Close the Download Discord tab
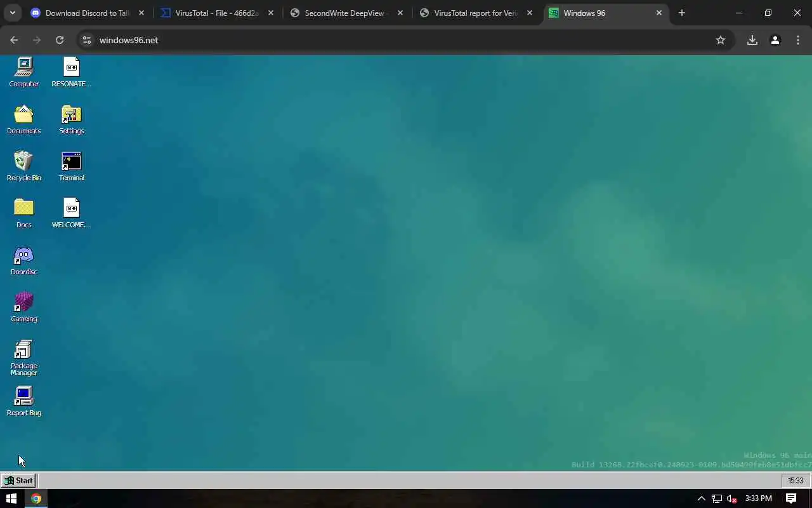 141,13
